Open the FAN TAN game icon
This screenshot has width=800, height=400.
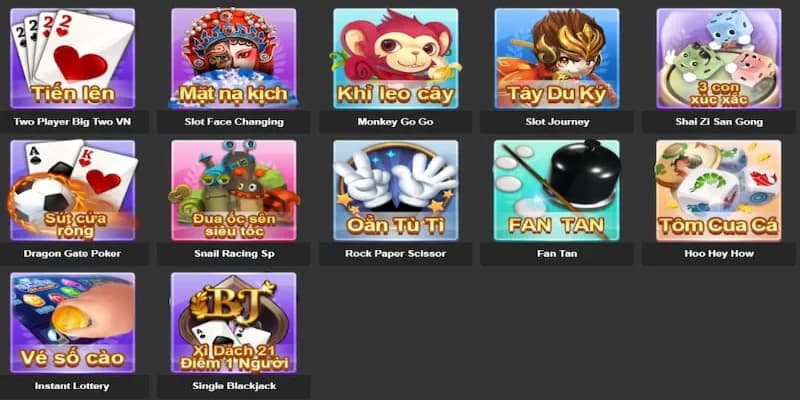coord(557,190)
